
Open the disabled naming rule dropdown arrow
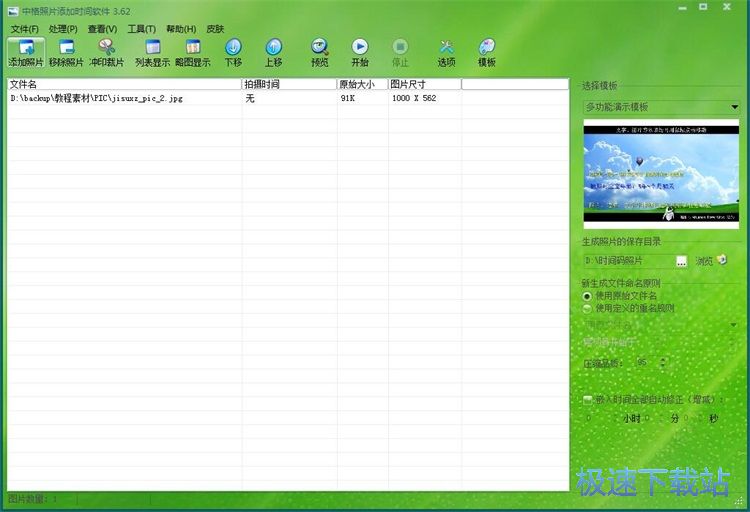(x=734, y=325)
